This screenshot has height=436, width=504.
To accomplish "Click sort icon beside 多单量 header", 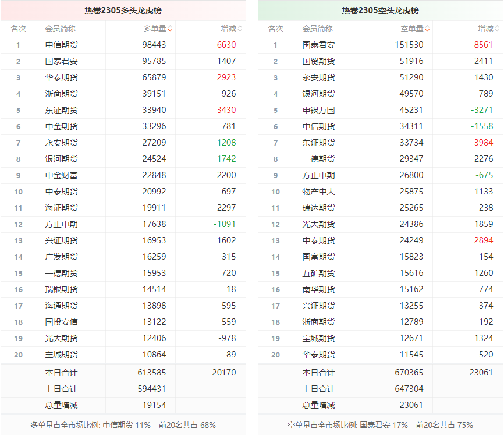I will [170, 29].
